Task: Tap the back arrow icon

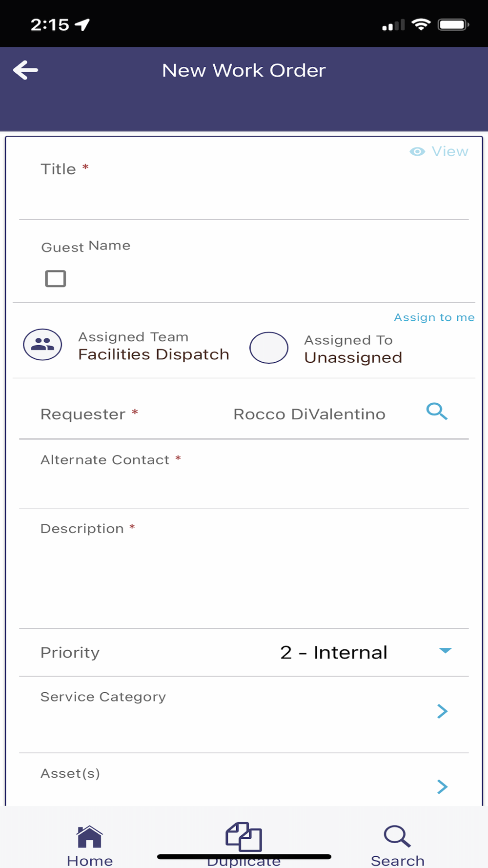Action: (25, 70)
